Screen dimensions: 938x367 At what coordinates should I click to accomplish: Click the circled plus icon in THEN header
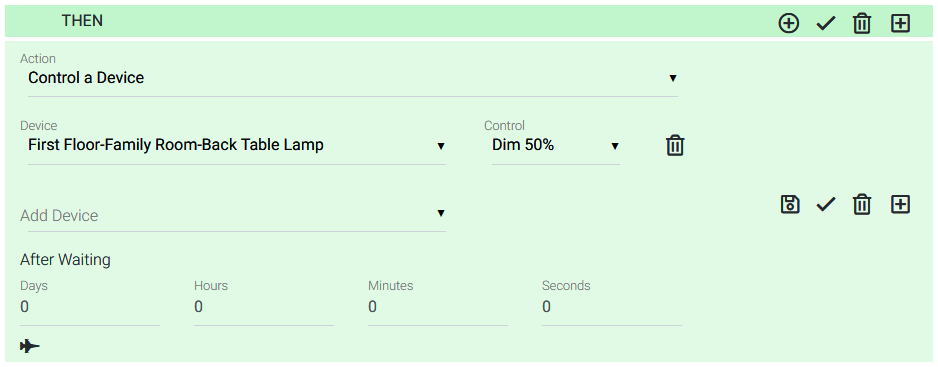click(788, 23)
